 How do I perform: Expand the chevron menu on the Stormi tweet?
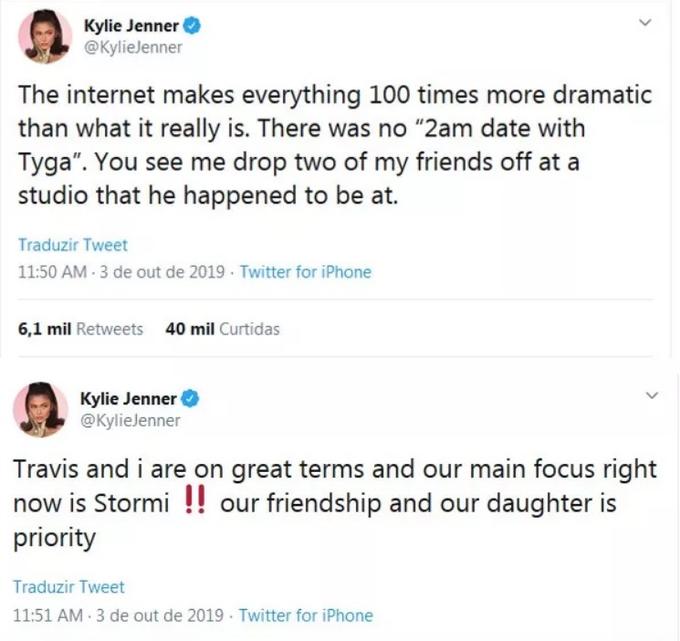coord(652,396)
